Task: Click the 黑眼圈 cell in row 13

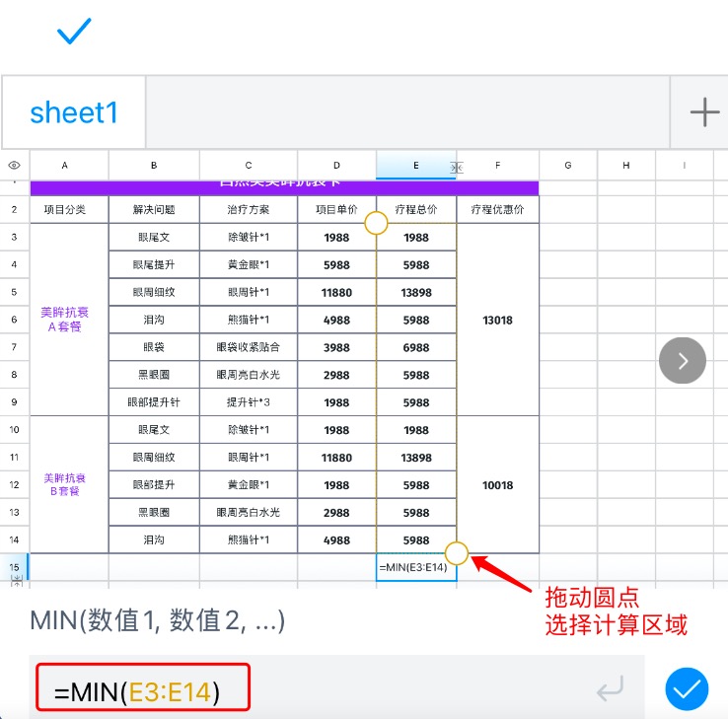Action: click(154, 513)
